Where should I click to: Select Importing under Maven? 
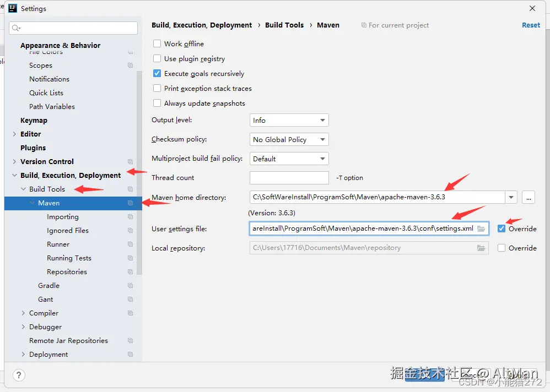click(x=63, y=217)
